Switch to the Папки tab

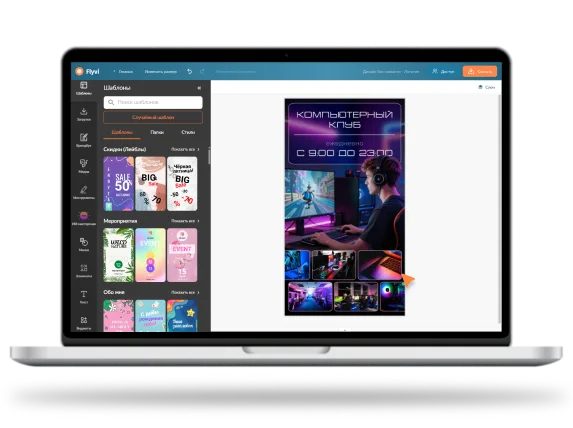[x=157, y=132]
